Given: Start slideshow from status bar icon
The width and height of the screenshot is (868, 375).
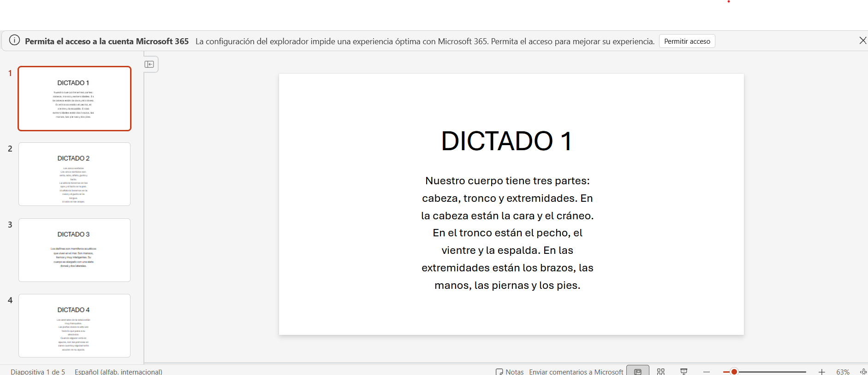Looking at the screenshot, I should 684,371.
